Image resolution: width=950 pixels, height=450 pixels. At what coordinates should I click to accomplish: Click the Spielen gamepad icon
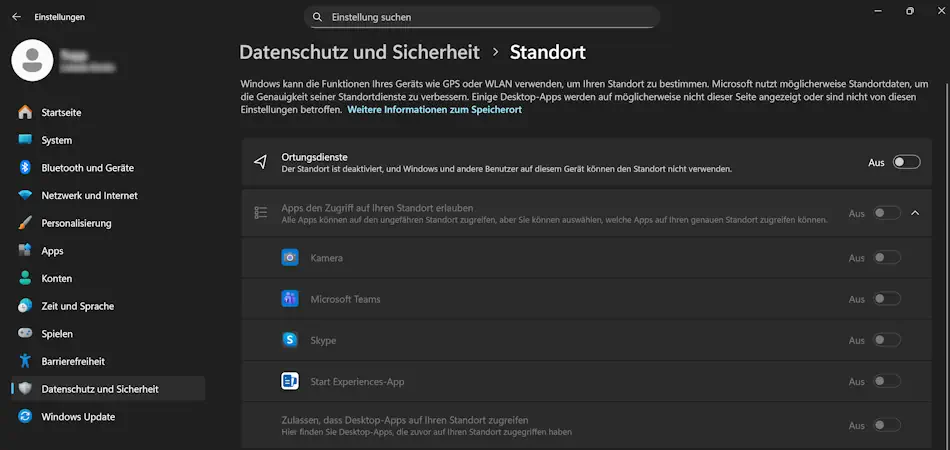pyautogui.click(x=25, y=334)
